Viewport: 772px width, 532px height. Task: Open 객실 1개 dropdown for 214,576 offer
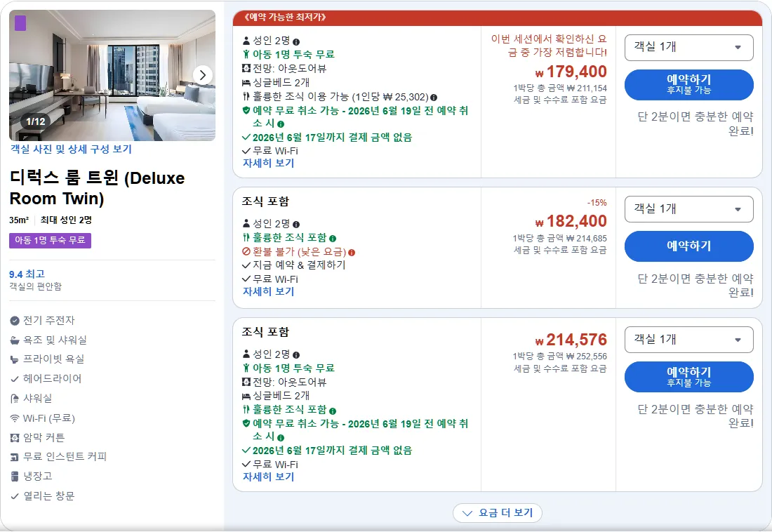(x=688, y=340)
